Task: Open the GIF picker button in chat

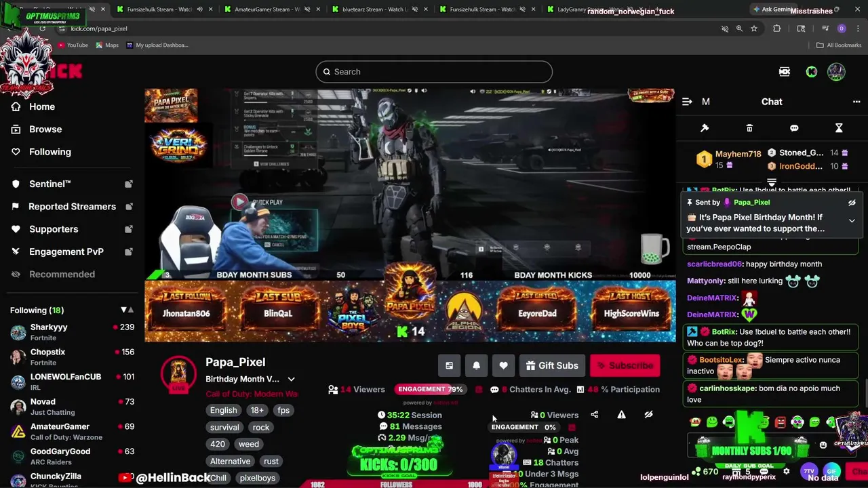Action: tap(831, 471)
